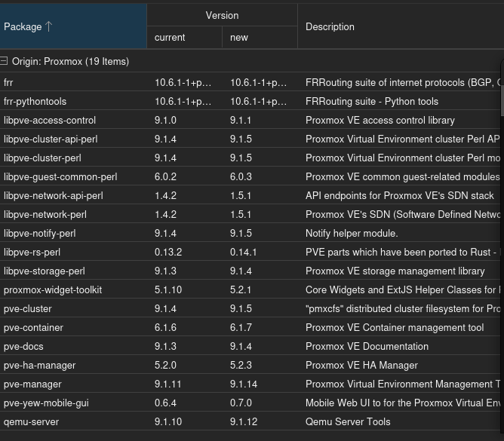
Task: Select the libpve-cluster-api-perl row
Action: point(250,139)
